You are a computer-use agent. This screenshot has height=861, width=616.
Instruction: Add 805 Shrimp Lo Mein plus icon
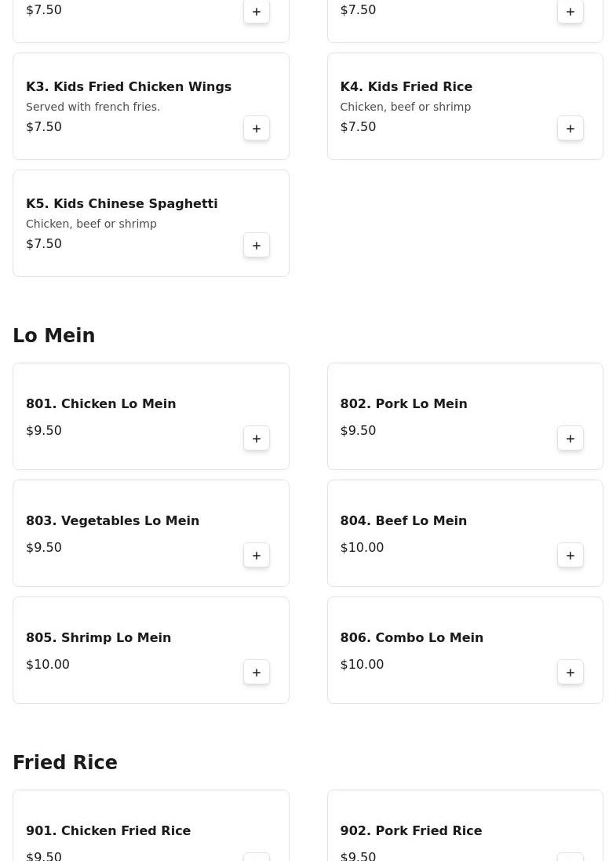point(257,672)
